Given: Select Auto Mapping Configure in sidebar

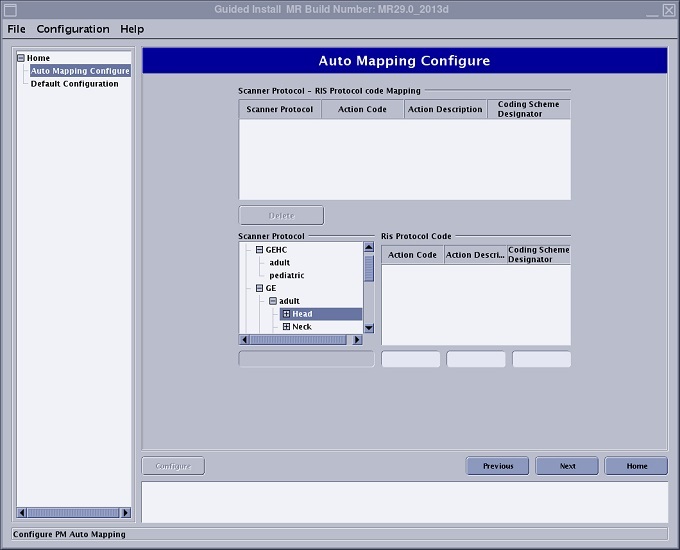Looking at the screenshot, I should click(x=80, y=71).
